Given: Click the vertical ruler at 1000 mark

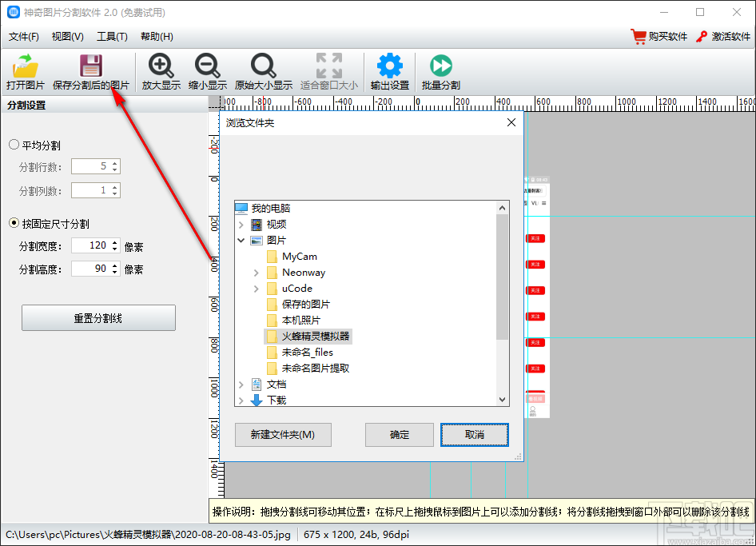Looking at the screenshot, I should [x=214, y=388].
